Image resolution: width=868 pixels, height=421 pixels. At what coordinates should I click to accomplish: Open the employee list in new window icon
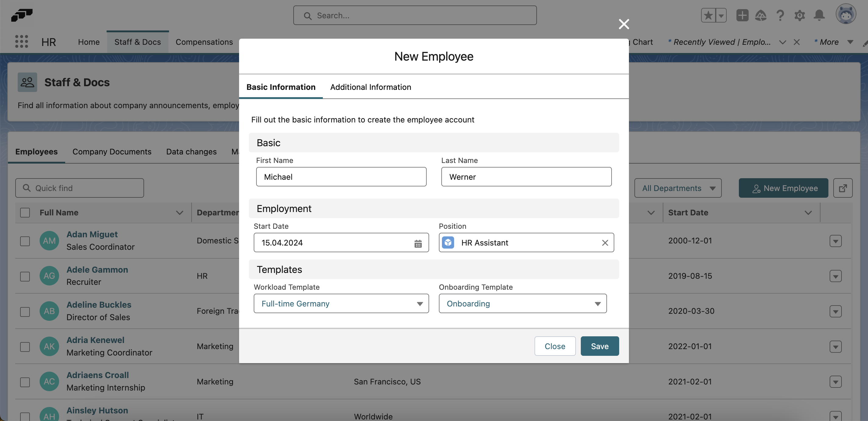(x=843, y=188)
